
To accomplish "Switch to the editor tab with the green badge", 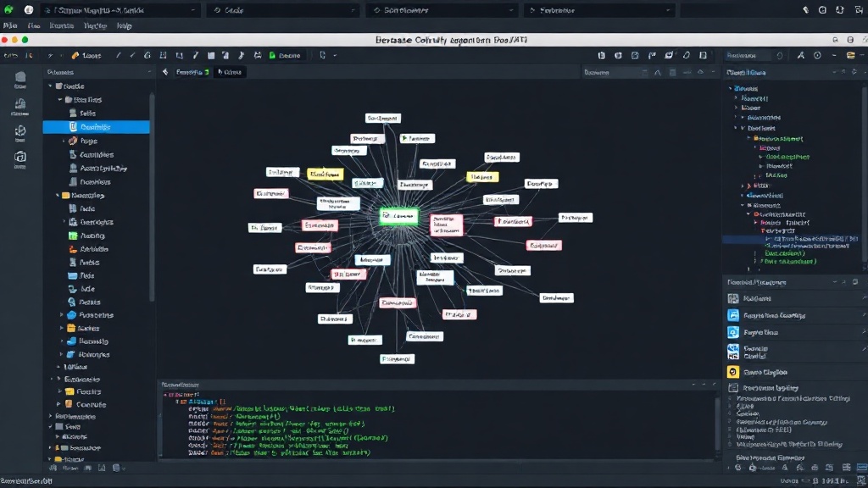I will pos(192,72).
